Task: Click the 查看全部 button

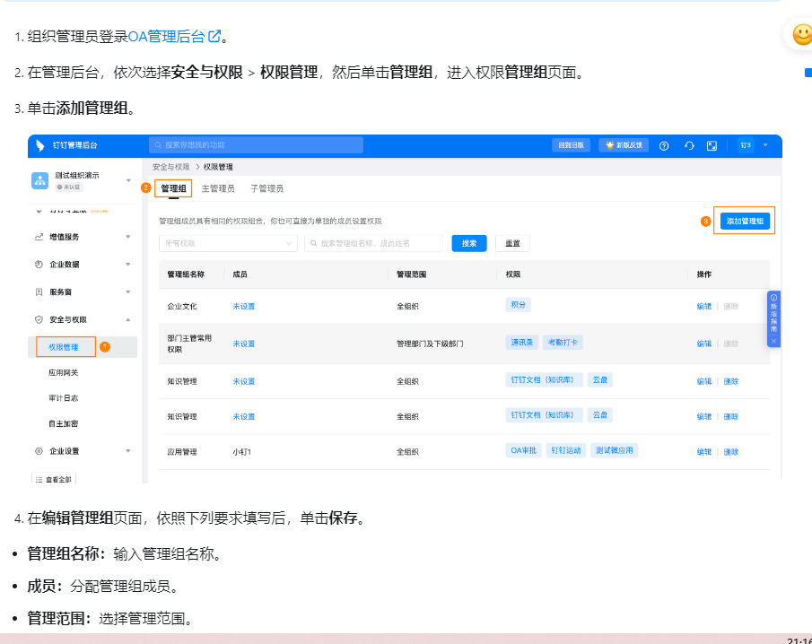Action: click(54, 479)
